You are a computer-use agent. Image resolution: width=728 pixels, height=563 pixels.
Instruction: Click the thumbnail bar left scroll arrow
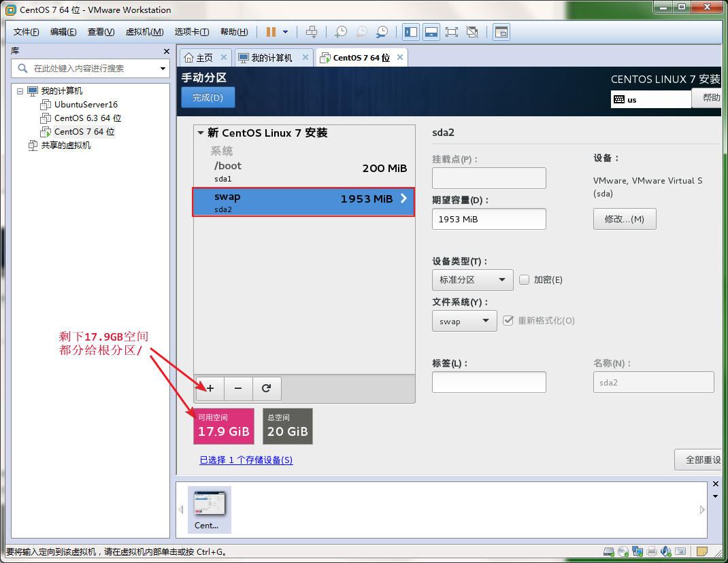point(181,510)
